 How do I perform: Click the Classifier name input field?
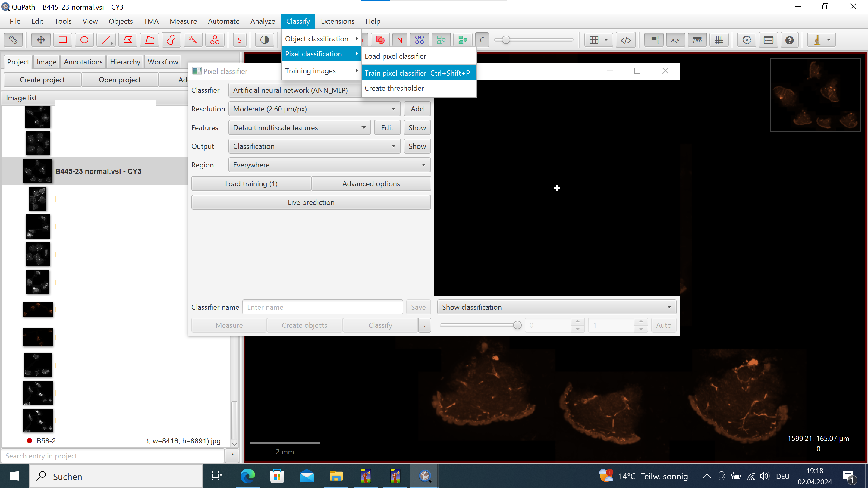tap(322, 307)
